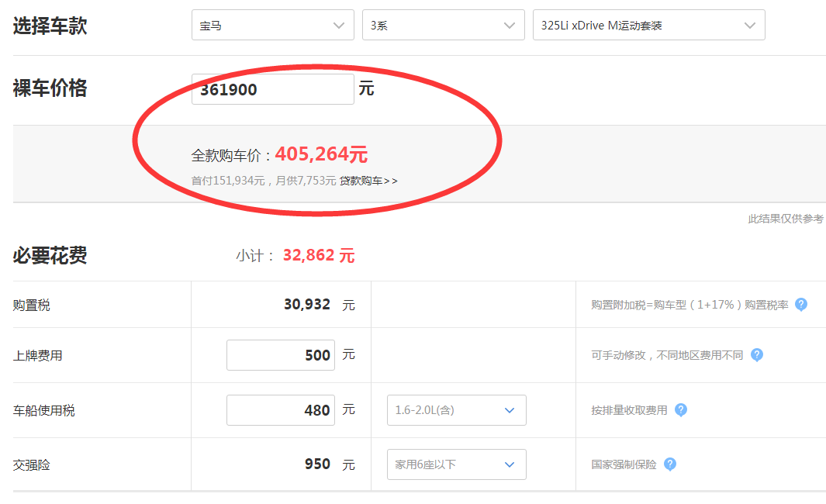Click the 全款购车价 value 405,264元

coord(321,154)
